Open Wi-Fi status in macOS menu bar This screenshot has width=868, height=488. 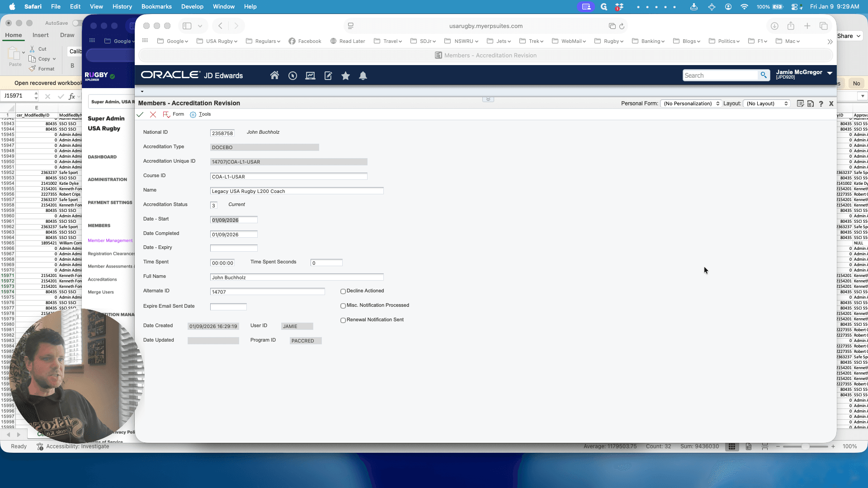(744, 6)
